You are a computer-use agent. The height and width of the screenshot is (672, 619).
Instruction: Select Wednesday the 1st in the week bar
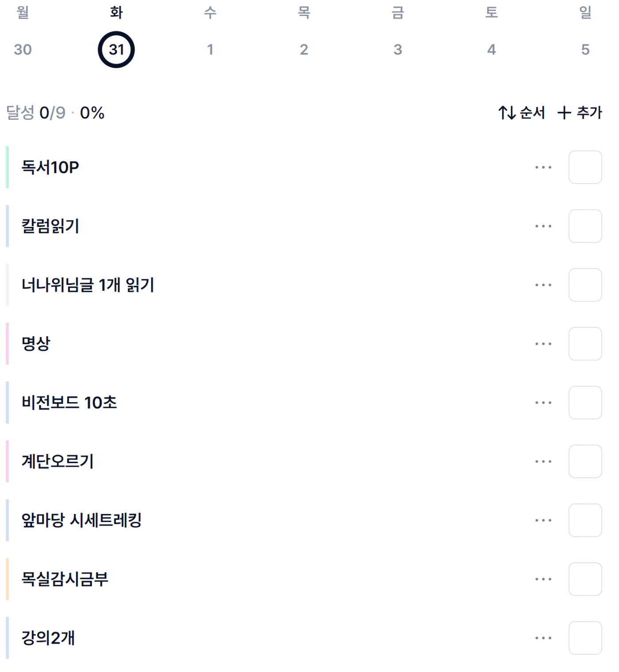210,49
